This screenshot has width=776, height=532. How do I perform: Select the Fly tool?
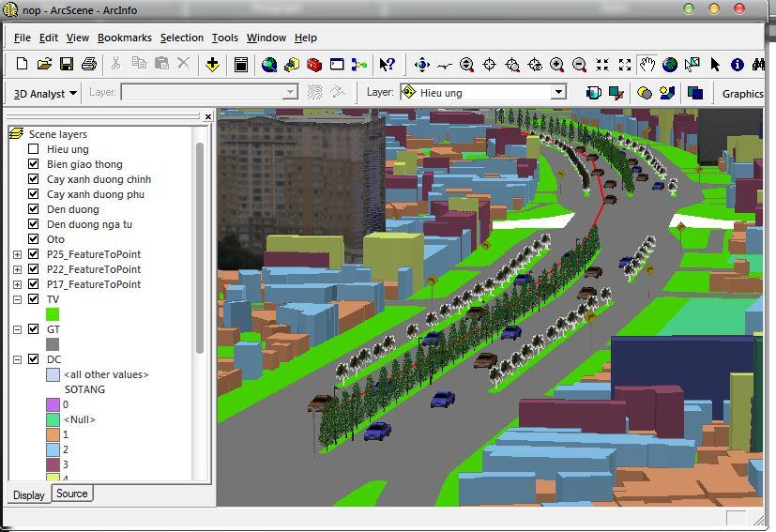point(444,64)
